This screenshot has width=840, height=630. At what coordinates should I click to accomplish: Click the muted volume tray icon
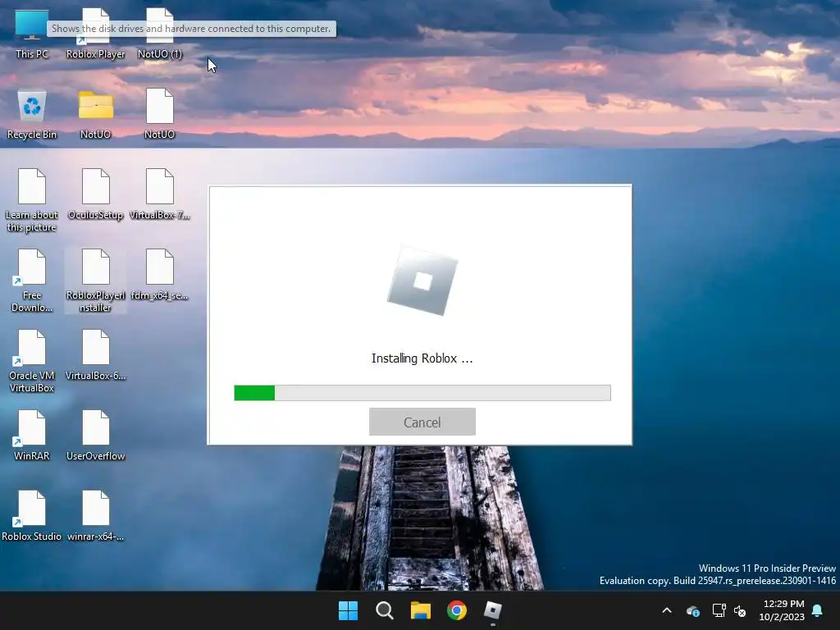tap(740, 610)
